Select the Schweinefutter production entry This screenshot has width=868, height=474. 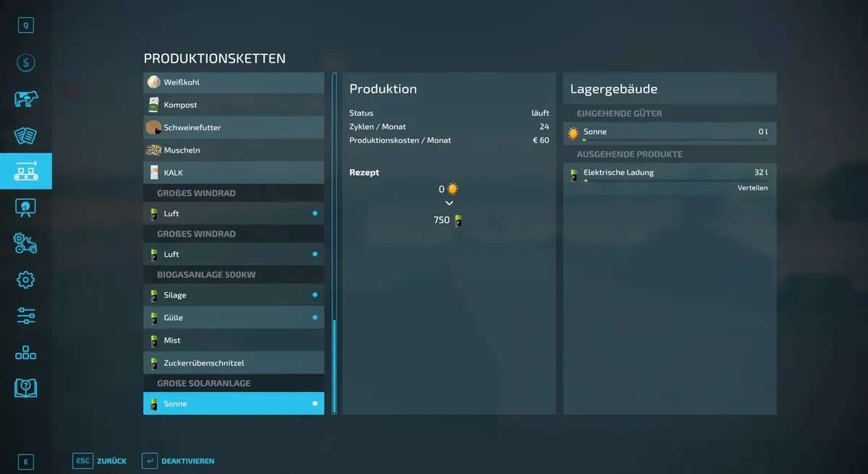234,127
